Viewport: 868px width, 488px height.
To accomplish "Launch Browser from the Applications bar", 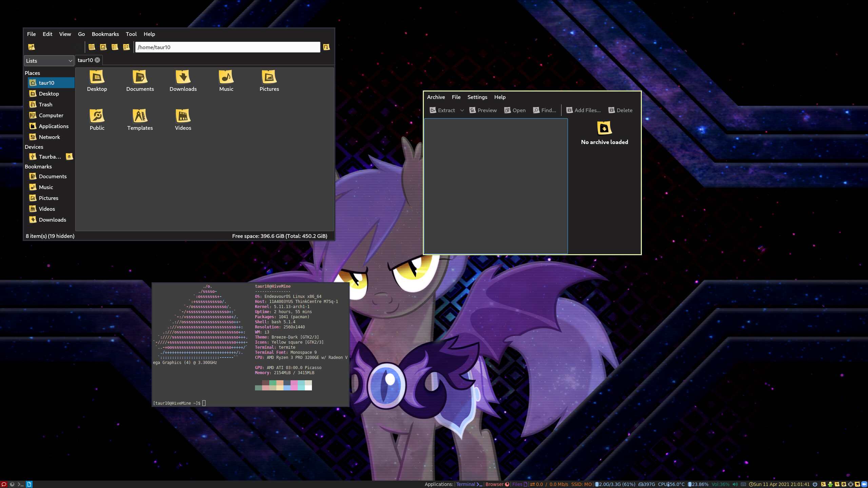I will [497, 484].
